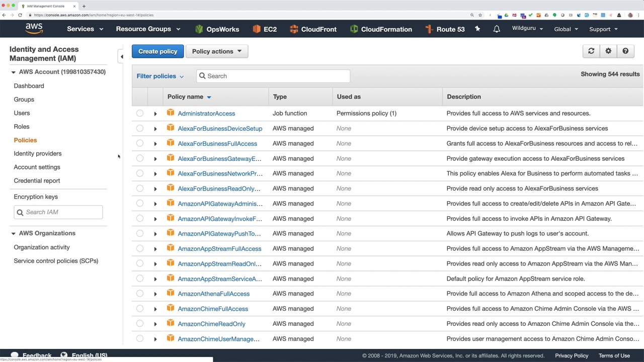Click the Create policy button
Image resolution: width=644 pixels, height=362 pixels.
point(158,51)
